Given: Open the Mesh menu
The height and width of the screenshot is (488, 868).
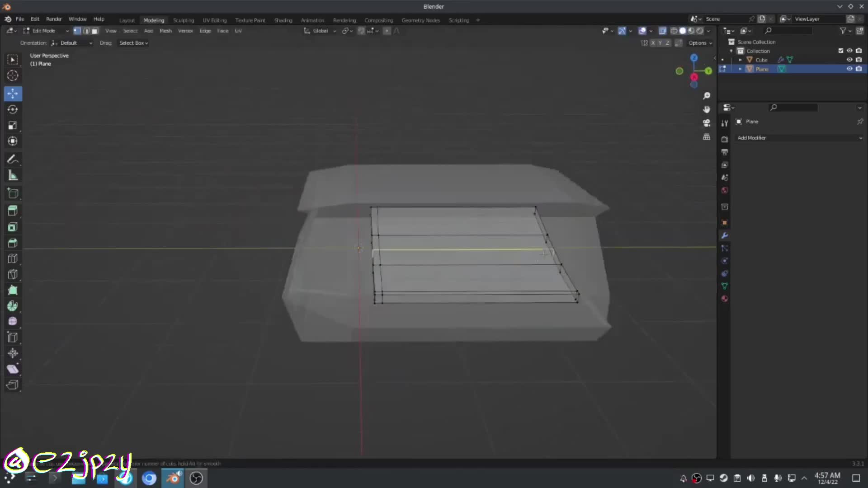Looking at the screenshot, I should pyautogui.click(x=165, y=30).
